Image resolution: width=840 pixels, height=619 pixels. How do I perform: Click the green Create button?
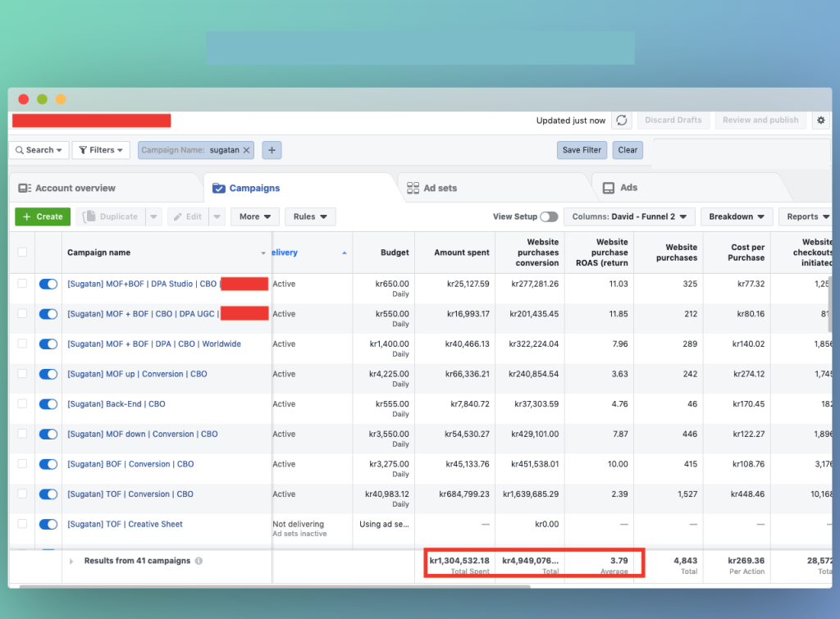tap(43, 217)
